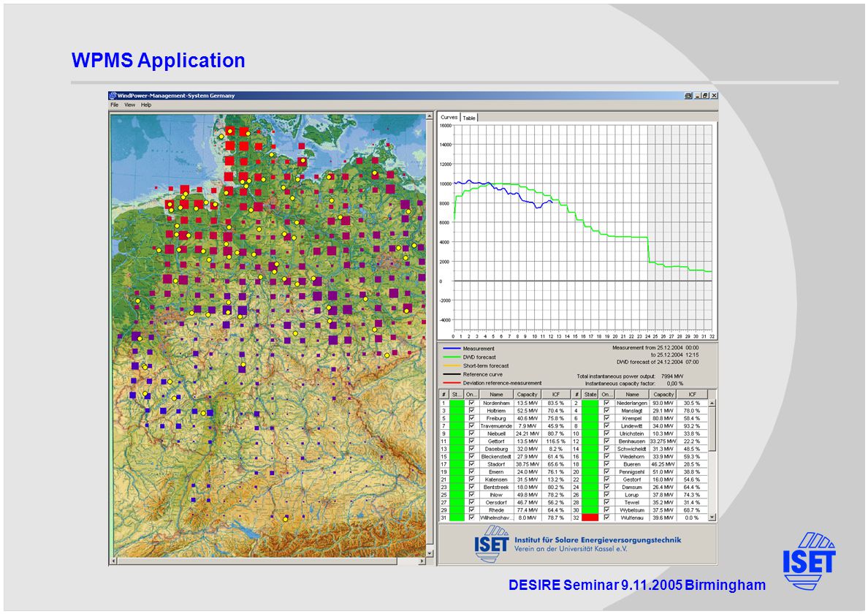868x614 pixels.
Task: Click the map's vertical scrollbar up arrow
Action: click(x=429, y=117)
